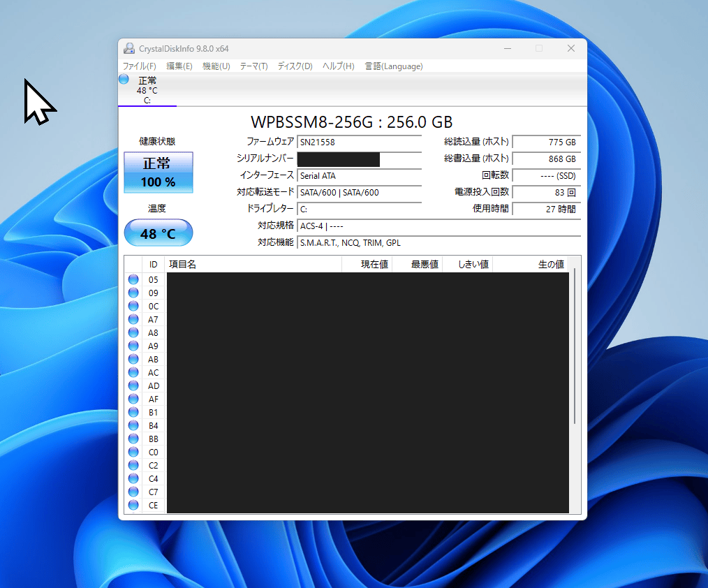
Task: Open the 機能(U) menu
Action: pos(216,66)
